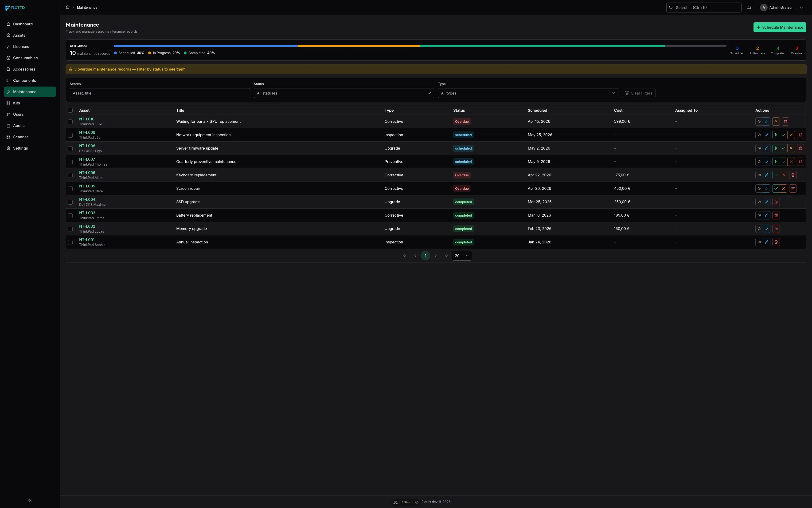Open the NT-L001 asset link
The image size is (812, 508).
(x=87, y=240)
